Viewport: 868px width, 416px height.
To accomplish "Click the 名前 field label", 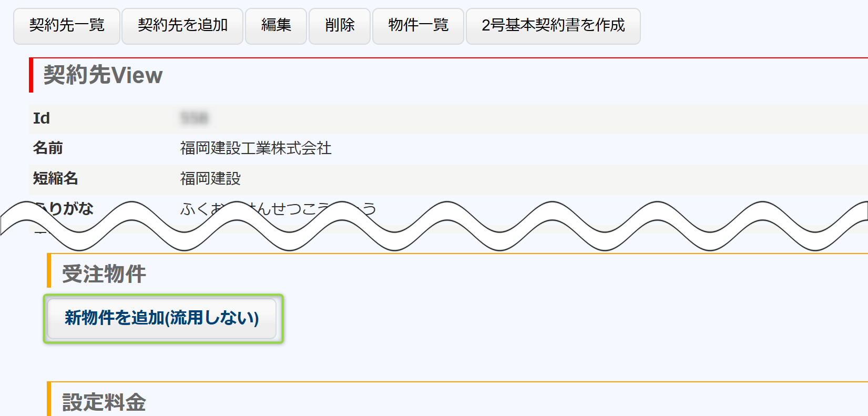I will point(48,148).
